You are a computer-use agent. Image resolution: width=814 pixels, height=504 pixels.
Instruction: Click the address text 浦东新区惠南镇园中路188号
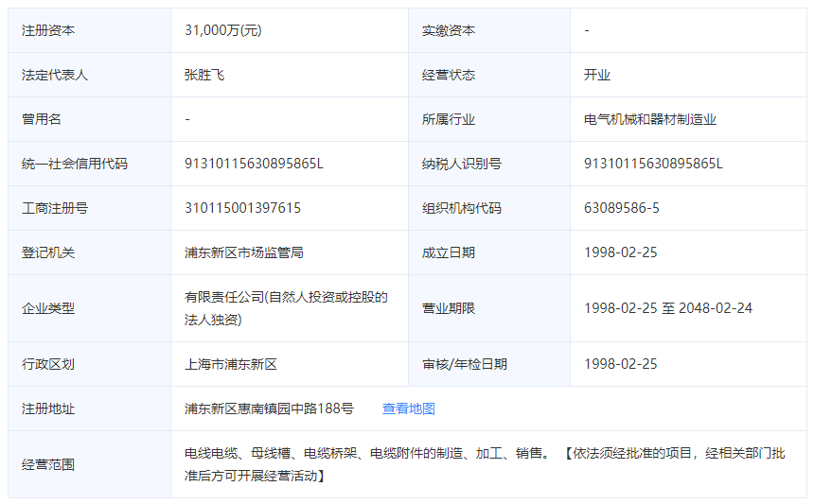(269, 408)
